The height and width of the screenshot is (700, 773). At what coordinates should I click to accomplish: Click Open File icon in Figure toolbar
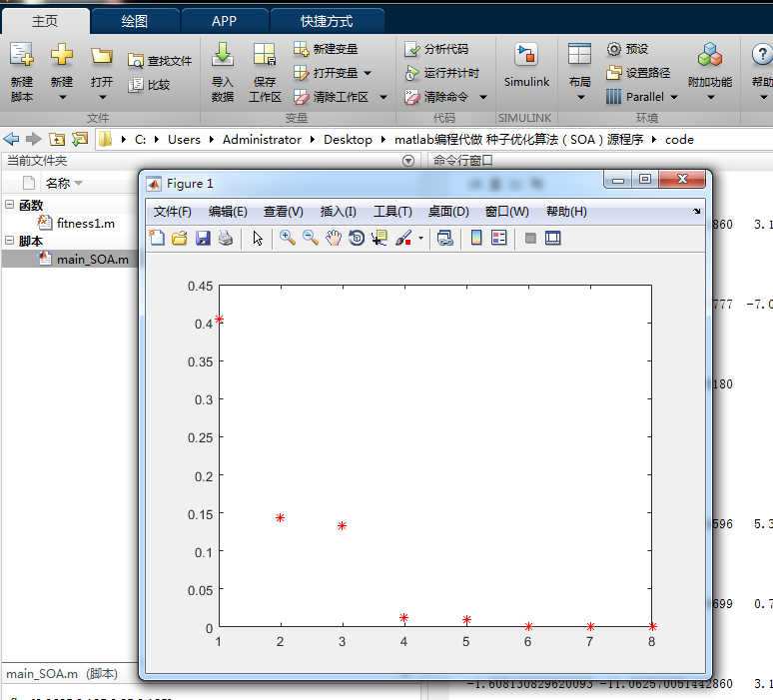tap(180, 238)
